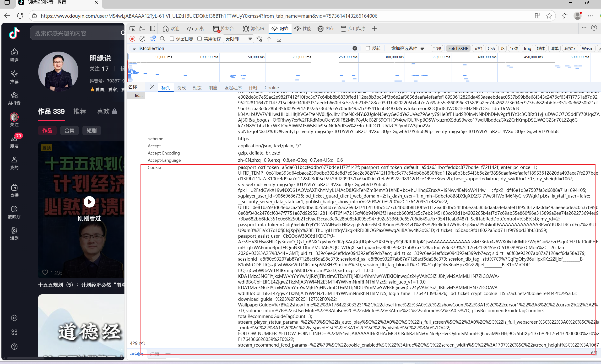The image size is (601, 364).
Task: Open the 道德经 video thumbnail
Action: point(81,326)
